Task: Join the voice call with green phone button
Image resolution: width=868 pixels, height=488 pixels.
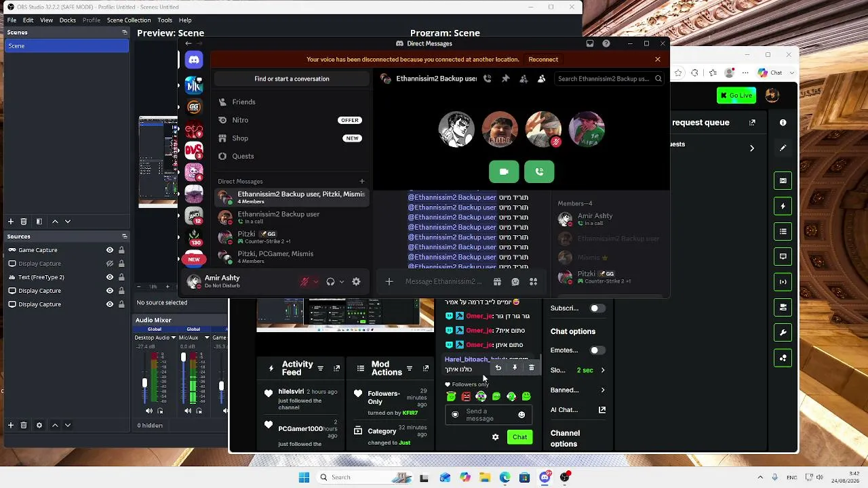Action: click(539, 171)
